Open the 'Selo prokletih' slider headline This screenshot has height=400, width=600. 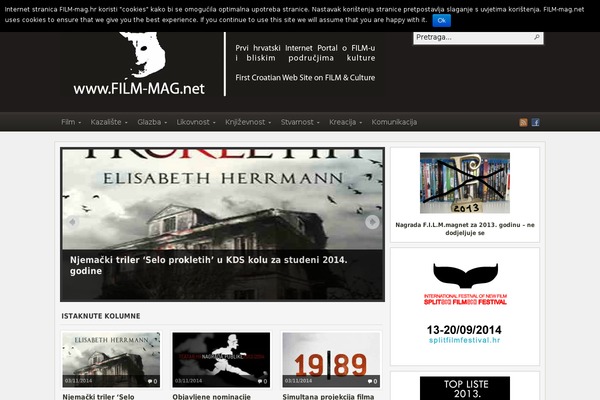point(209,265)
